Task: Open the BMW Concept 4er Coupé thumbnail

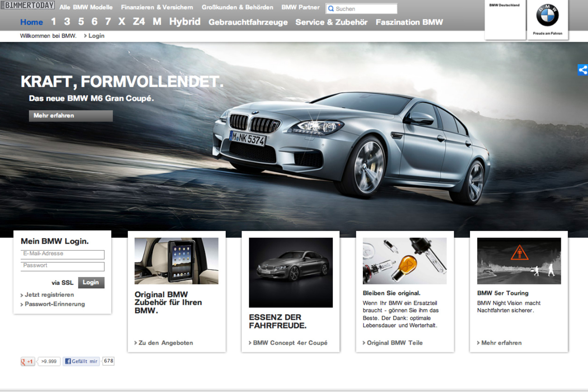Action: (291, 272)
